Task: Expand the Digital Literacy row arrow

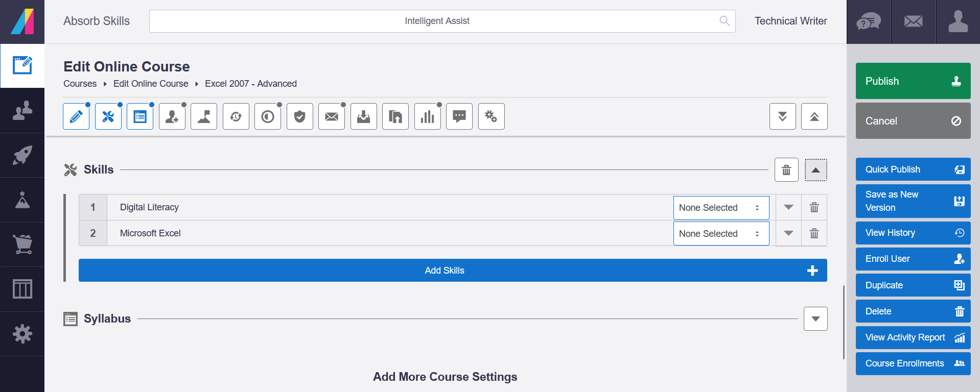Action: click(x=788, y=207)
